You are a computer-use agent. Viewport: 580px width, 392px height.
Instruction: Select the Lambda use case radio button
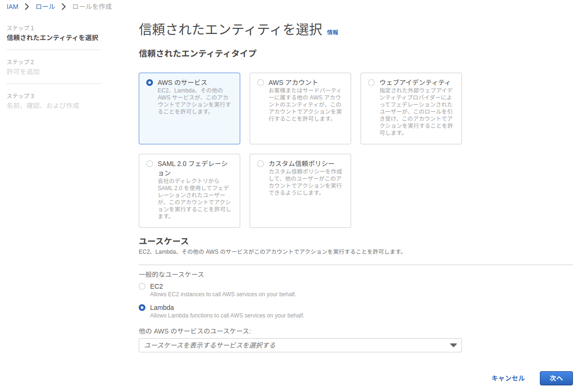point(142,308)
